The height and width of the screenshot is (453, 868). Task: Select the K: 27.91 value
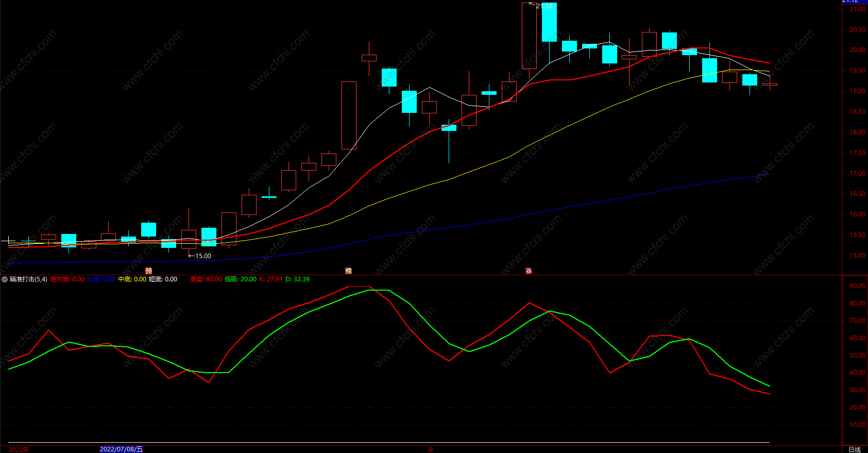[271, 279]
